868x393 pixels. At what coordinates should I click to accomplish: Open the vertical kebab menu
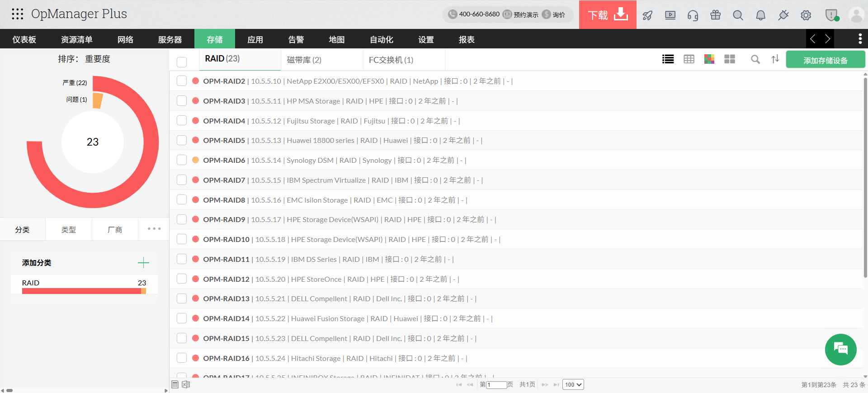pos(860,39)
